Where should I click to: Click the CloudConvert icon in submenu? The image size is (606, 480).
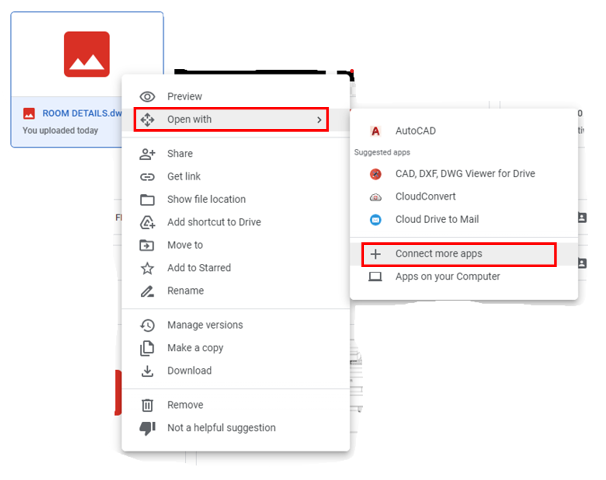point(376,197)
